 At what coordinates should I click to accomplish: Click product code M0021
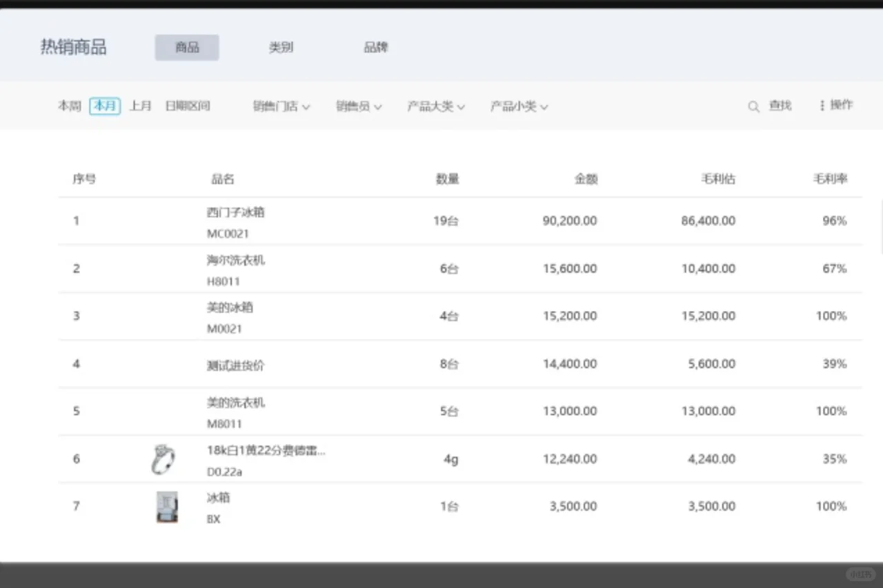pyautogui.click(x=225, y=329)
